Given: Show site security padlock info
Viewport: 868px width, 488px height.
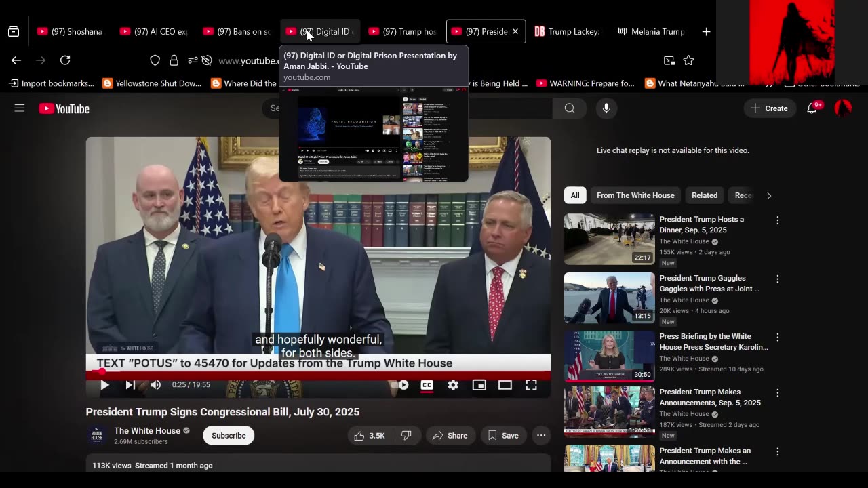Looking at the screenshot, I should (x=174, y=60).
